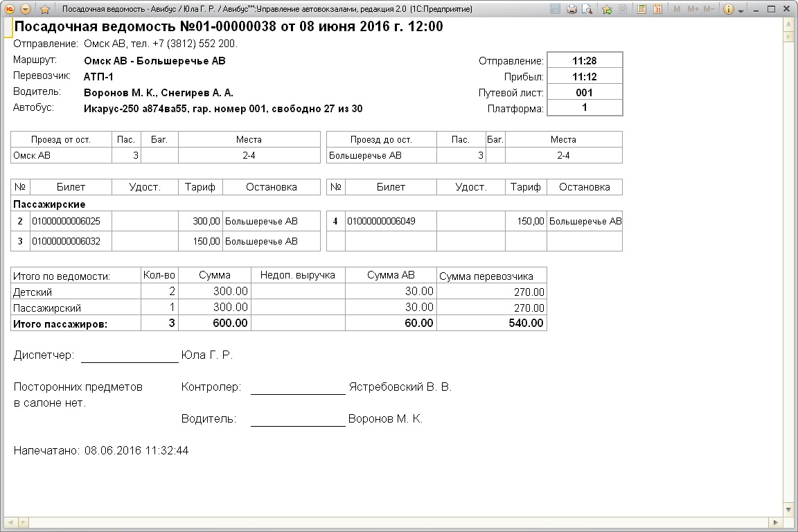798x532 pixels.
Task: Click the Save (floppy disk) icon
Action: point(555,10)
